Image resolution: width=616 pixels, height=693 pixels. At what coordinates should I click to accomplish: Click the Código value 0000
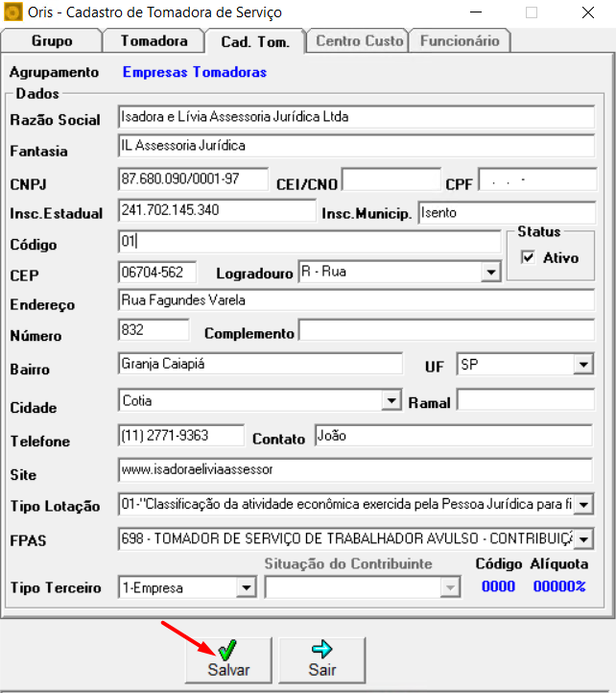(498, 586)
